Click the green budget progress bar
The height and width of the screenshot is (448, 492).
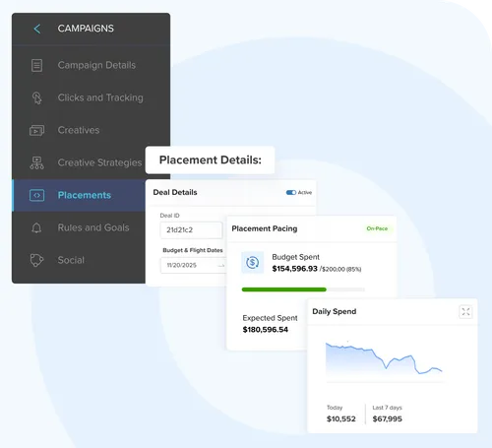coord(284,289)
